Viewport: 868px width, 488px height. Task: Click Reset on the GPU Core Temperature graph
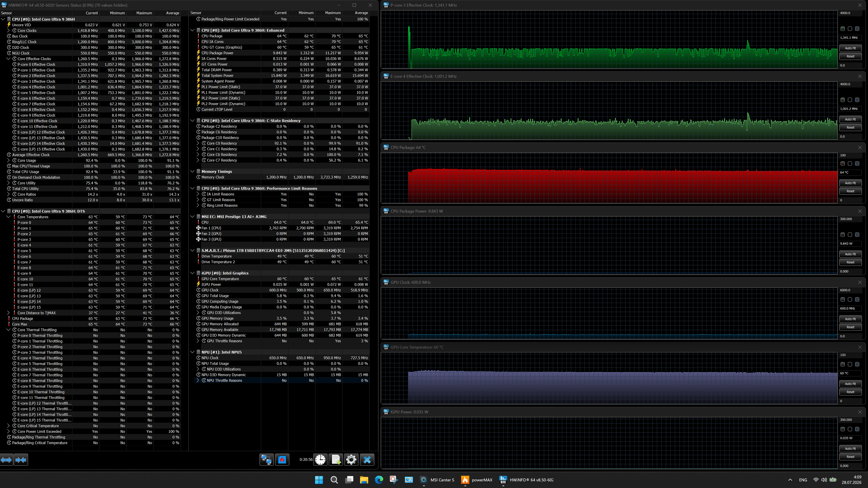[x=850, y=392]
